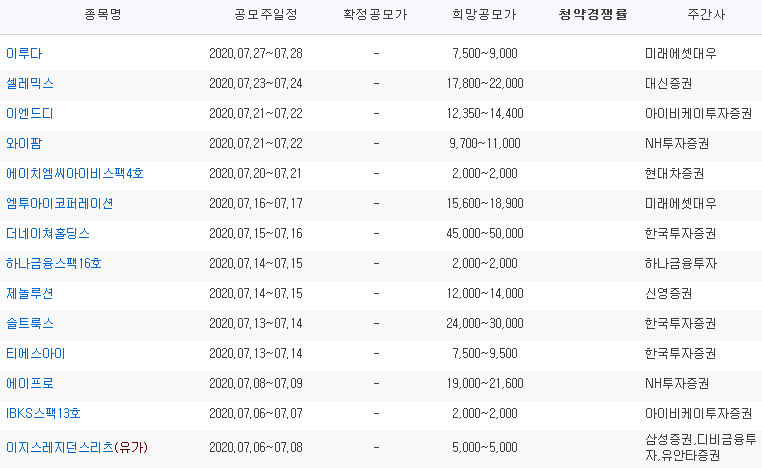Click the 공모주일정 column header
762x468 pixels.
pos(265,15)
